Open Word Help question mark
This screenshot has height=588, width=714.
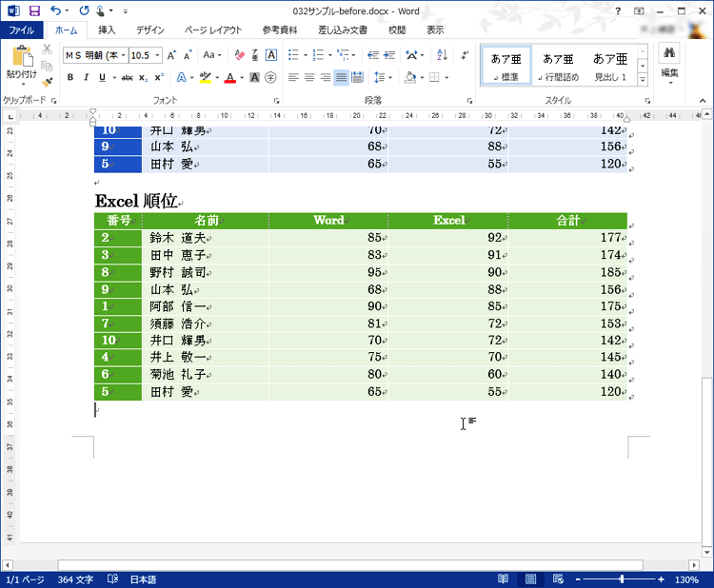click(x=618, y=10)
